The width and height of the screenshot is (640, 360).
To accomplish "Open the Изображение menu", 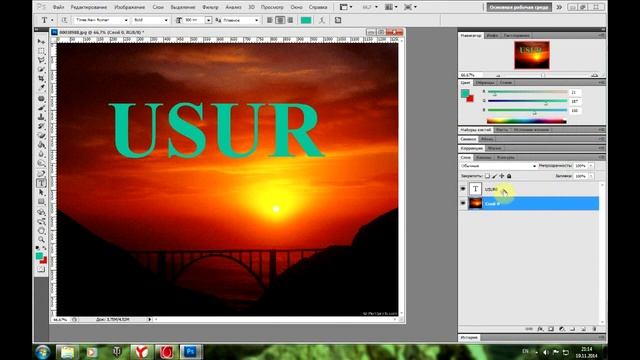I will click(129, 7).
